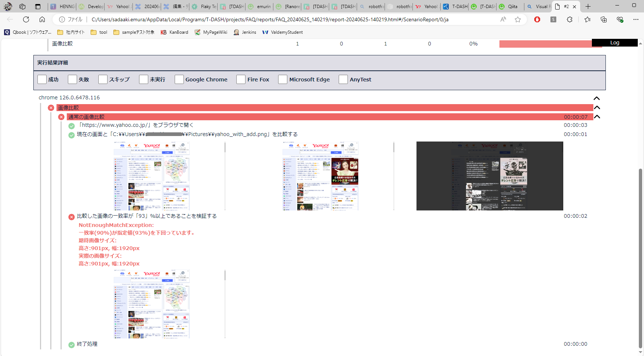Switch to the Visual R tab
This screenshot has width=644, height=356.
click(x=539, y=7)
